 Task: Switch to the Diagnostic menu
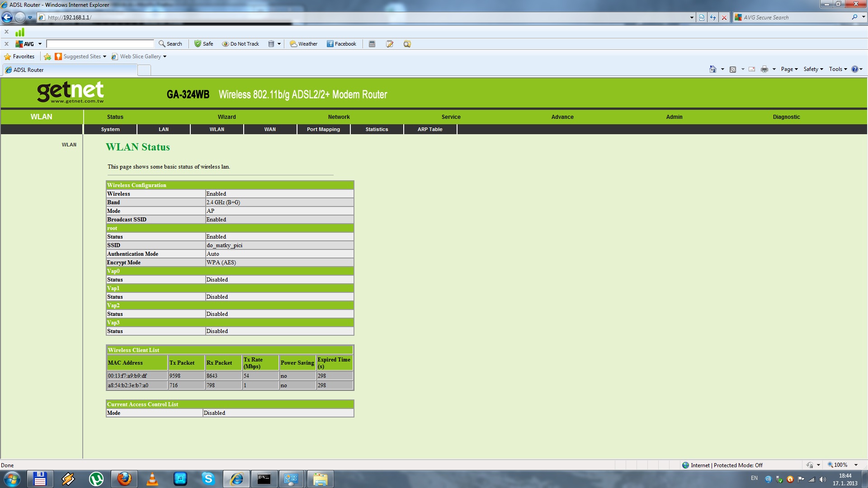tap(786, 117)
